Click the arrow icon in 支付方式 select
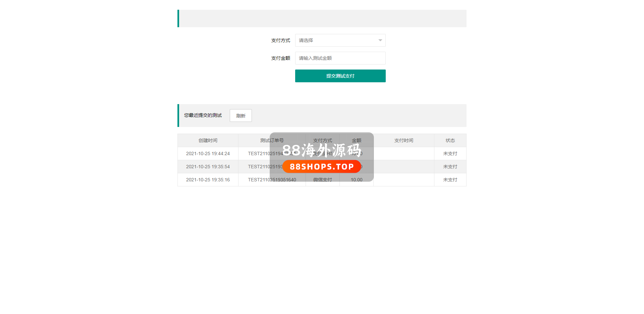Viewport: 644px width, 314px height. 380,40
